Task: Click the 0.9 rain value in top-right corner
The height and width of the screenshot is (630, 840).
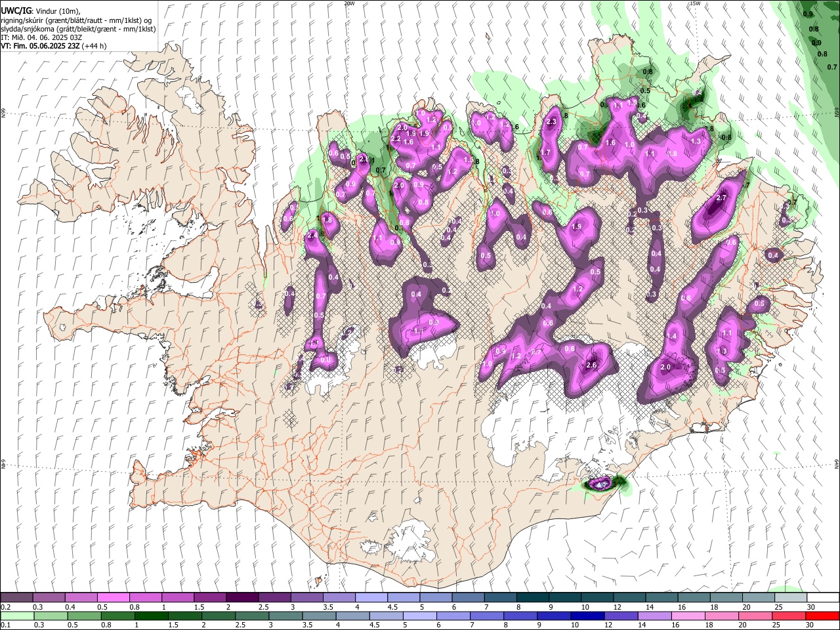Action: [808, 14]
